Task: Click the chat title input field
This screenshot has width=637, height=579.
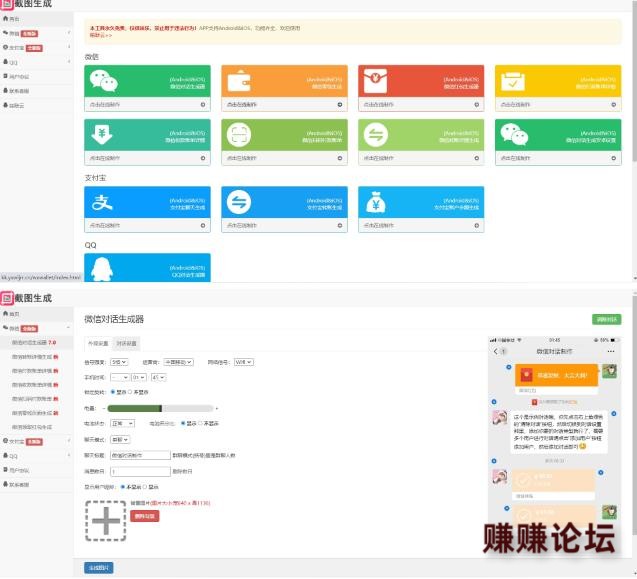Action: (140, 455)
